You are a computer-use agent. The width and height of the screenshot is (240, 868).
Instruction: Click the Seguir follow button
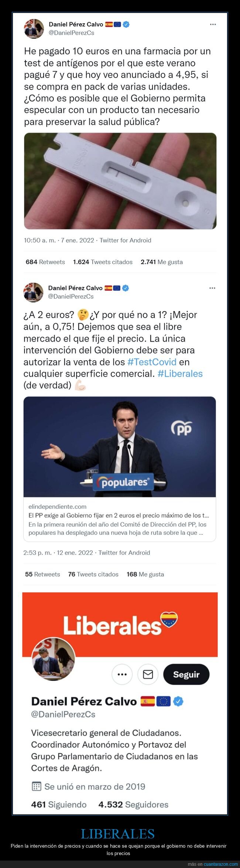tap(186, 674)
